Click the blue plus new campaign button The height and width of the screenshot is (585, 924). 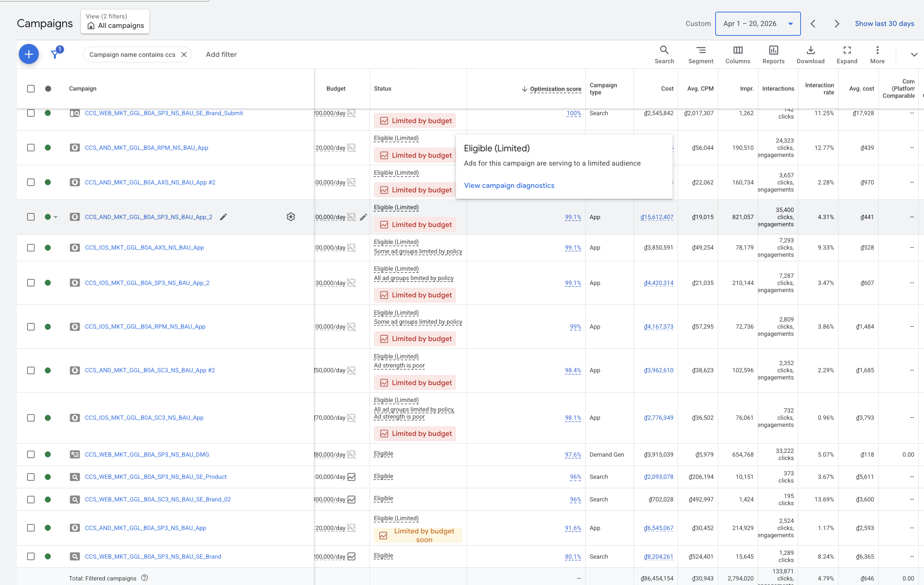(29, 55)
